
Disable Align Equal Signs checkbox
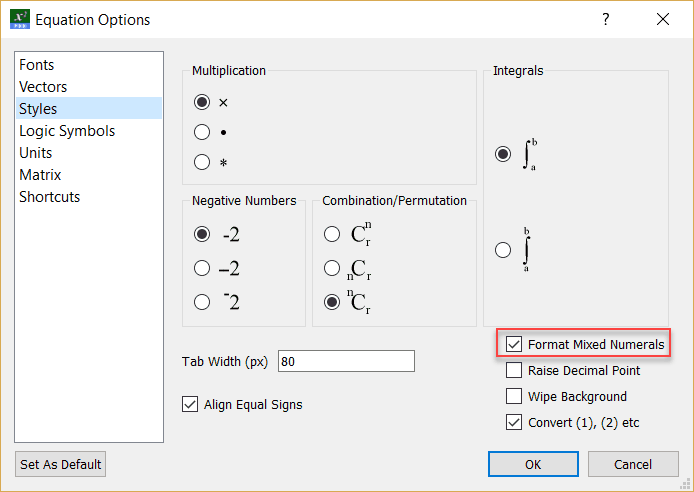[x=190, y=404]
